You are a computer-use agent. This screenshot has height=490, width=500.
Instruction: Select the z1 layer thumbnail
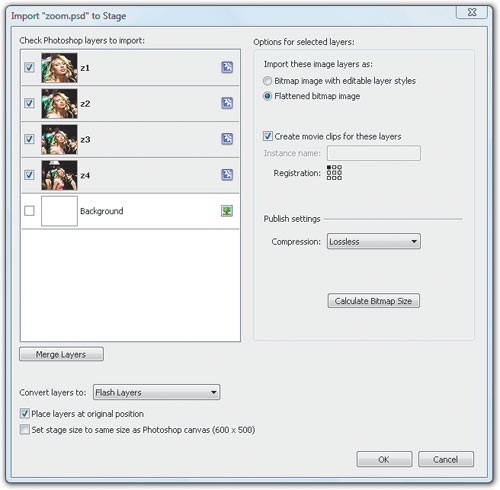59,68
